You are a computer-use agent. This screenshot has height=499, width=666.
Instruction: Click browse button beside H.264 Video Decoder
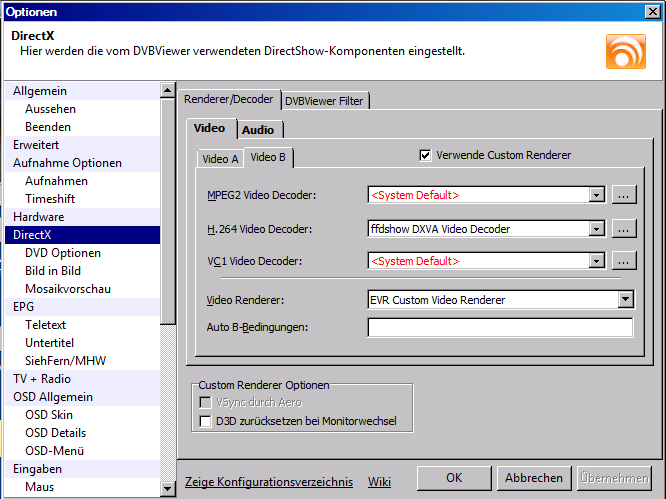coord(624,229)
